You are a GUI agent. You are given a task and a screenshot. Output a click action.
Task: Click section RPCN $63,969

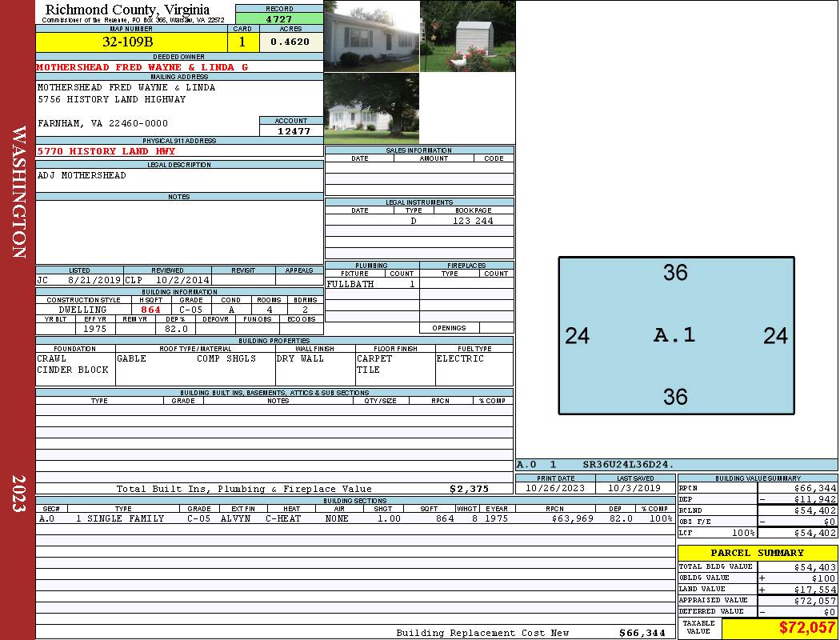coord(573,518)
